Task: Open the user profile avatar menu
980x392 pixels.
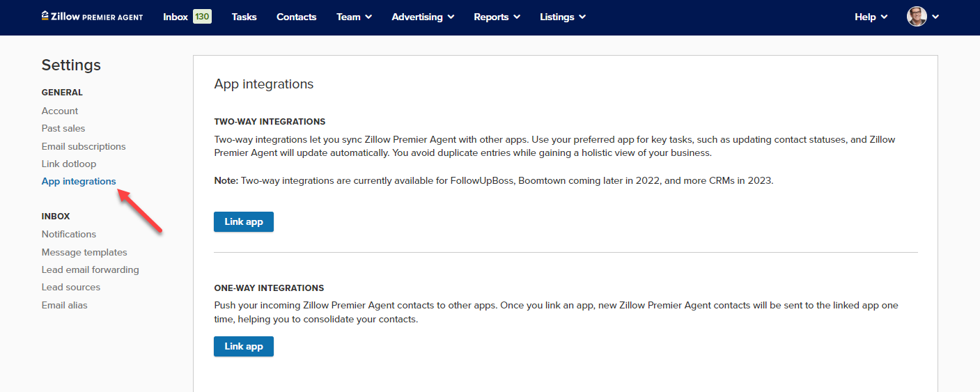Action: click(x=917, y=17)
